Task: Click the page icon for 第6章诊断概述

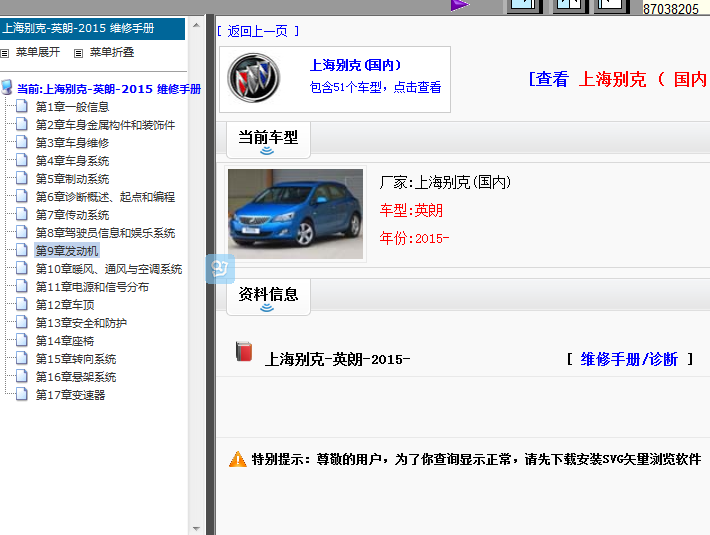Action: coord(22,196)
